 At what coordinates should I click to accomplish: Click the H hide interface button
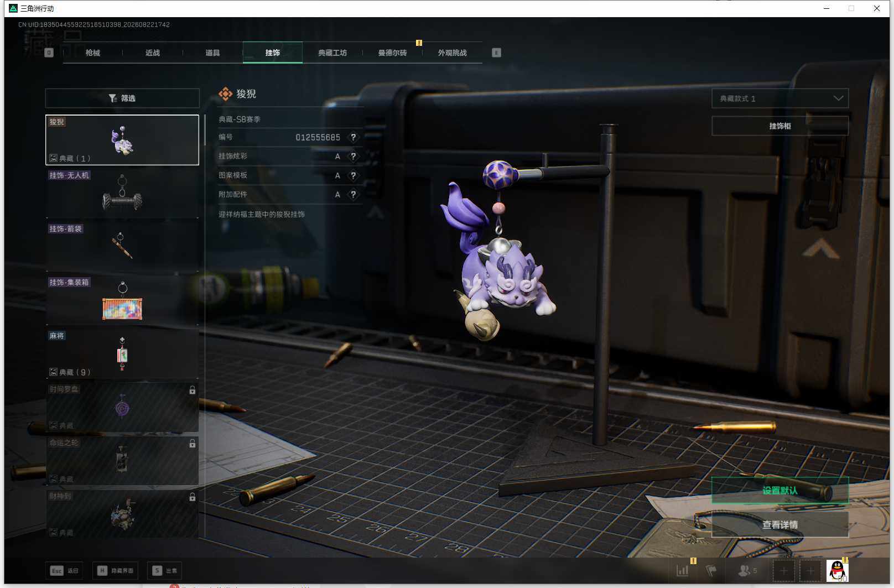tap(116, 571)
